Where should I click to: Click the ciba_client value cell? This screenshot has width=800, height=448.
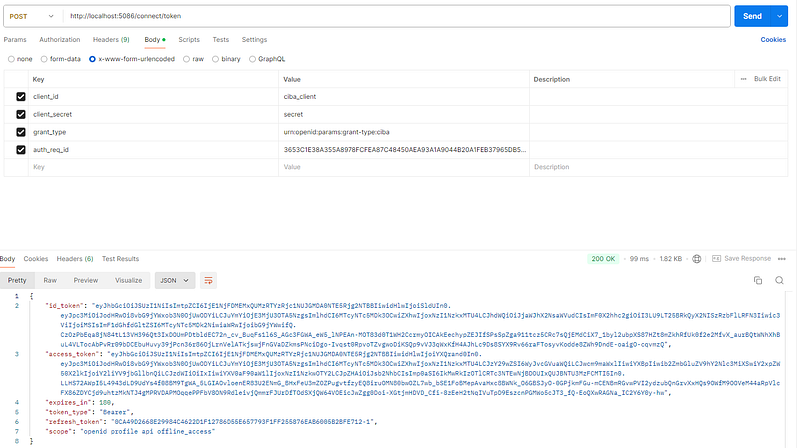(x=404, y=96)
